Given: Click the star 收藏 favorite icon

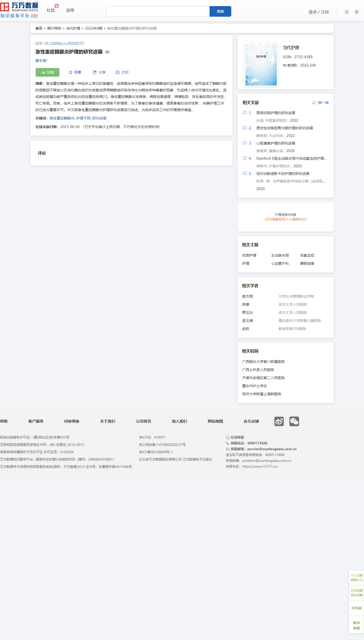Looking at the screenshot, I should coord(71,72).
